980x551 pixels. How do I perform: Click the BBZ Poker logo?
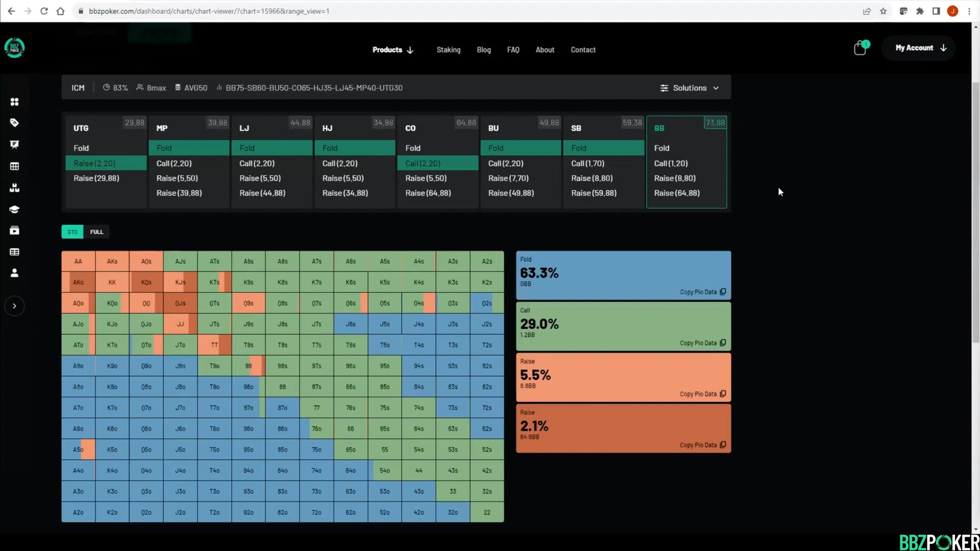14,48
